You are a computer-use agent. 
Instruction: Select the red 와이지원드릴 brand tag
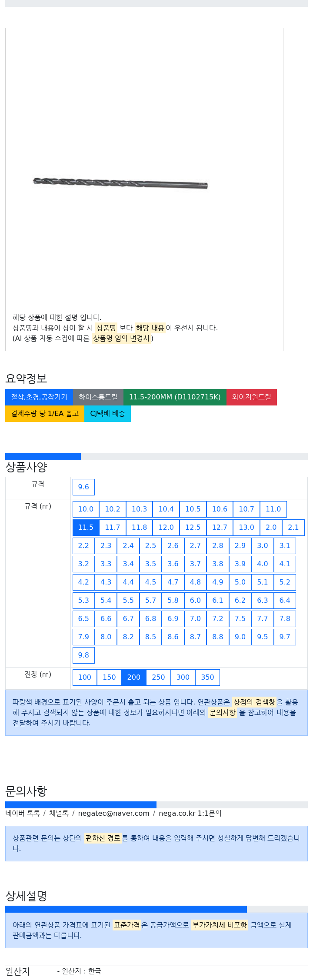252,397
